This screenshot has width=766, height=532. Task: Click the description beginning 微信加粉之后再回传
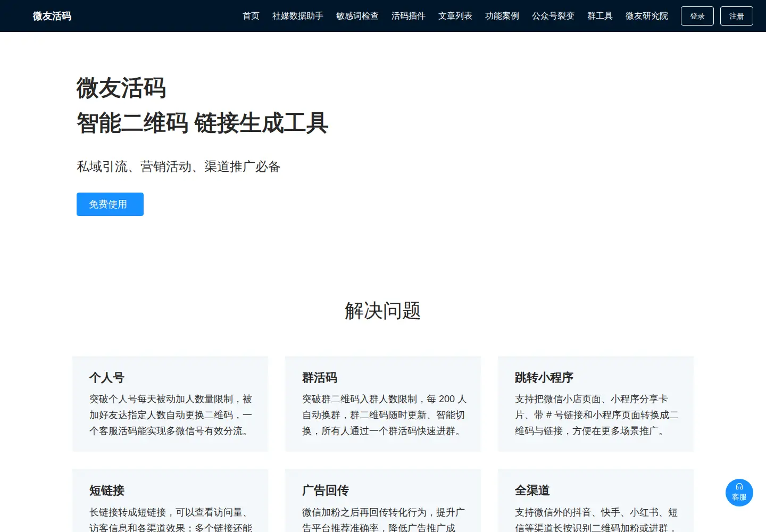click(x=384, y=520)
